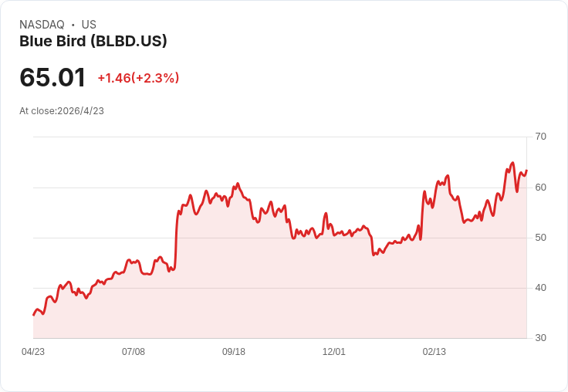This screenshot has width=568, height=392.
Task: Click the 02/13 x-axis date label
Action: tap(434, 352)
